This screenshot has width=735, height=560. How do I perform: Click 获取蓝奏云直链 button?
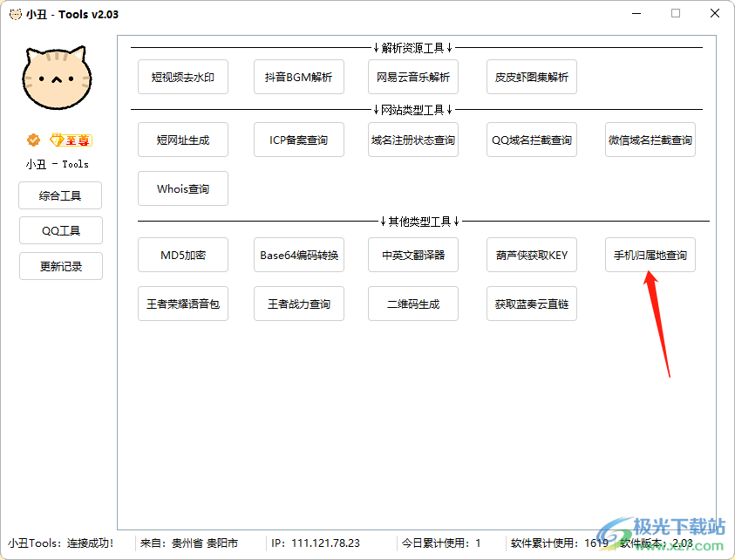point(532,304)
